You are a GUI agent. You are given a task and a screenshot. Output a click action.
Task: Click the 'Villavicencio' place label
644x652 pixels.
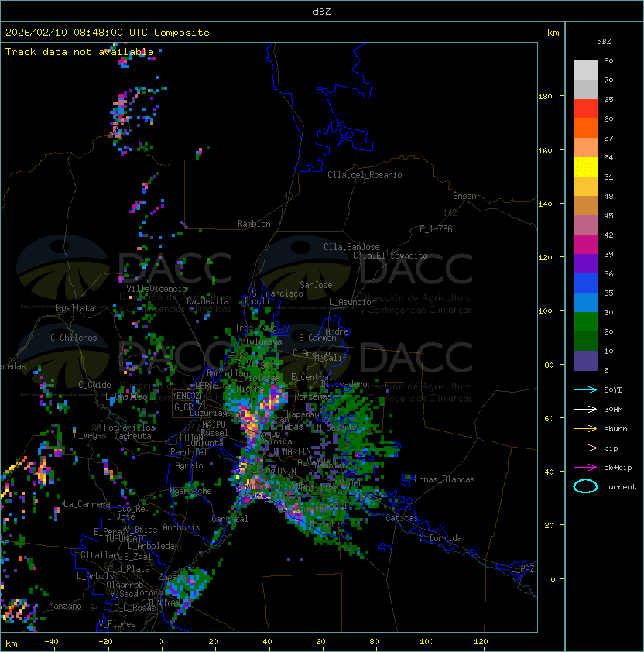pos(156,289)
